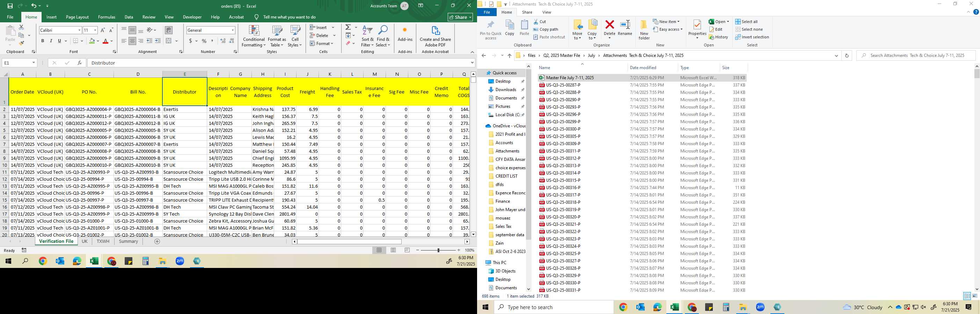Open the Calibri font name dropdown
Screen dimensions: 980x314
(x=79, y=30)
